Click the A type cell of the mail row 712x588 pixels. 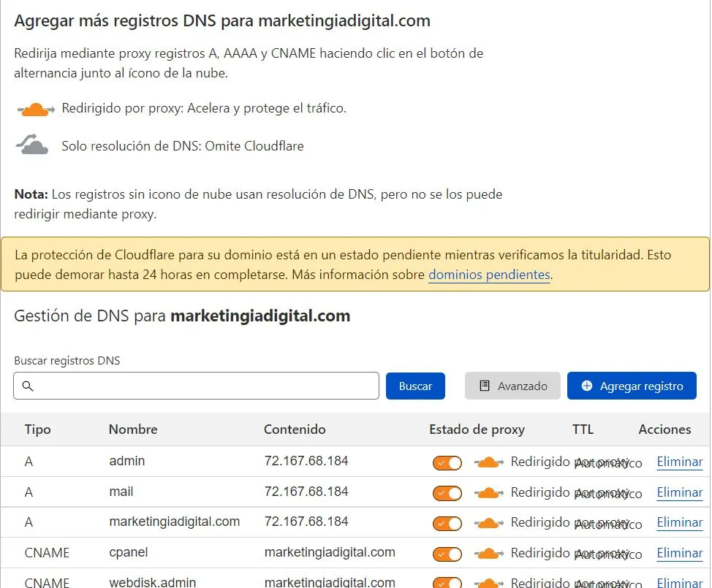click(x=29, y=492)
